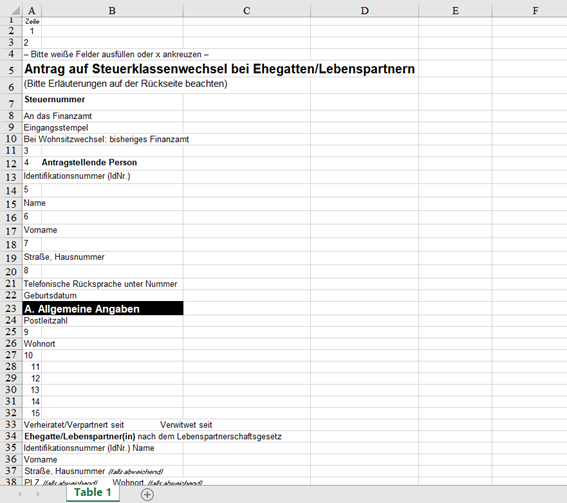Select cell A30 containing 13
This screenshot has width=567, height=503.
32,390
